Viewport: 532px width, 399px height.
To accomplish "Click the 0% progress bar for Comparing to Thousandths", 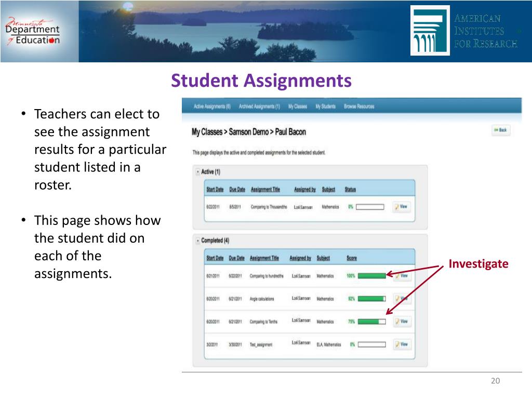I will 370,207.
